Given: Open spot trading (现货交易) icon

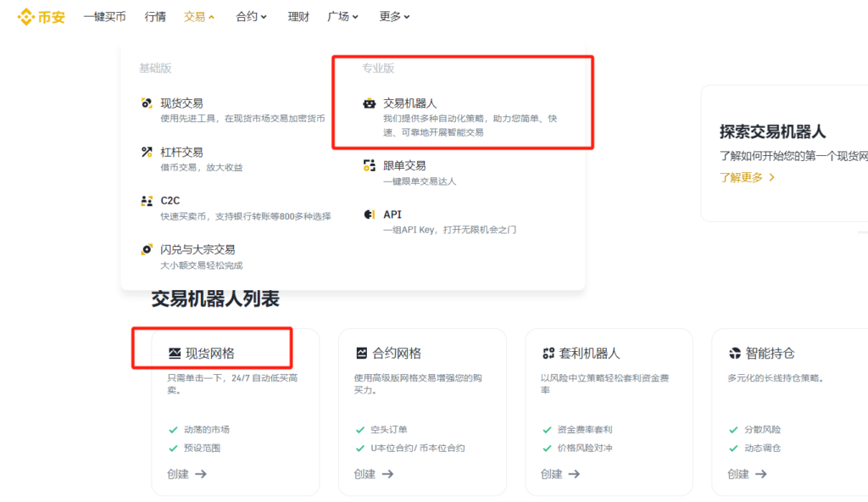Looking at the screenshot, I should pyautogui.click(x=147, y=103).
